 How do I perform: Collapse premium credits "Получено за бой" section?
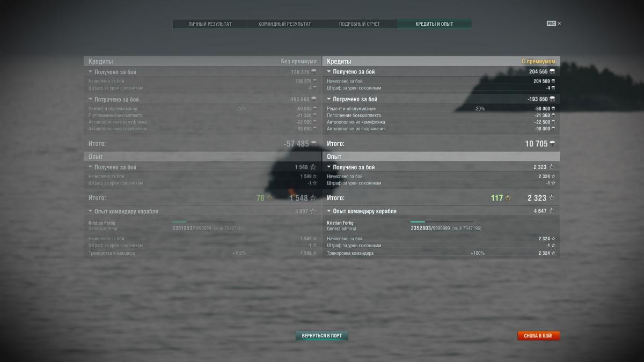[329, 71]
